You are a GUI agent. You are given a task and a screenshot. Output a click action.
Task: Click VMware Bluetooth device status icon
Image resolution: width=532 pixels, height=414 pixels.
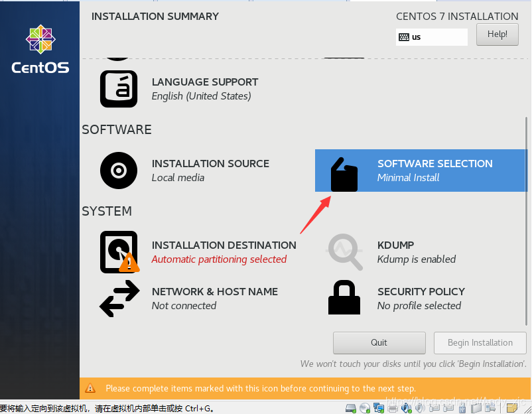[x=490, y=408]
